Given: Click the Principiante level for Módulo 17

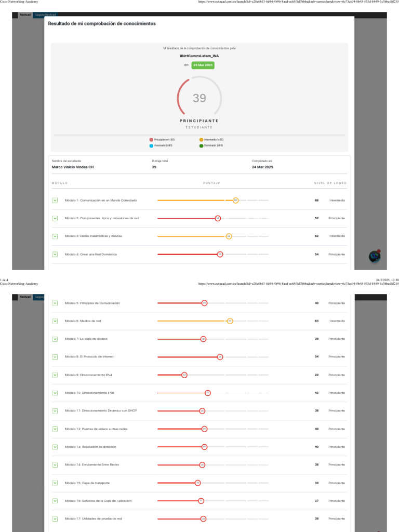Looking at the screenshot, I should [337, 519].
